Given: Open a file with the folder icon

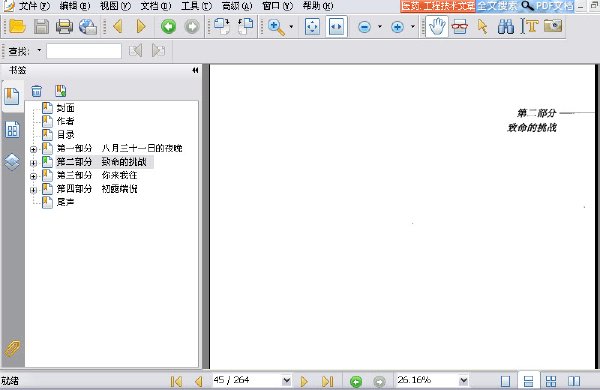Looking at the screenshot, I should [x=17, y=27].
